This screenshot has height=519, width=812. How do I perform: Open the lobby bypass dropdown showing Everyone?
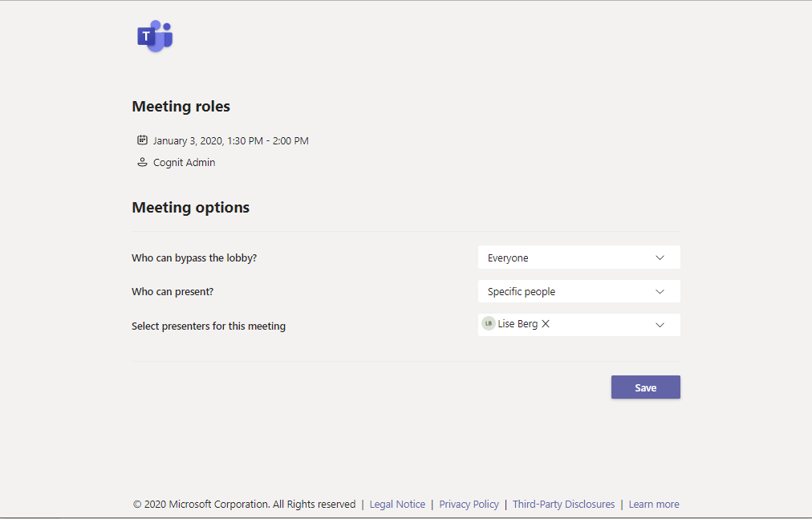click(x=579, y=257)
